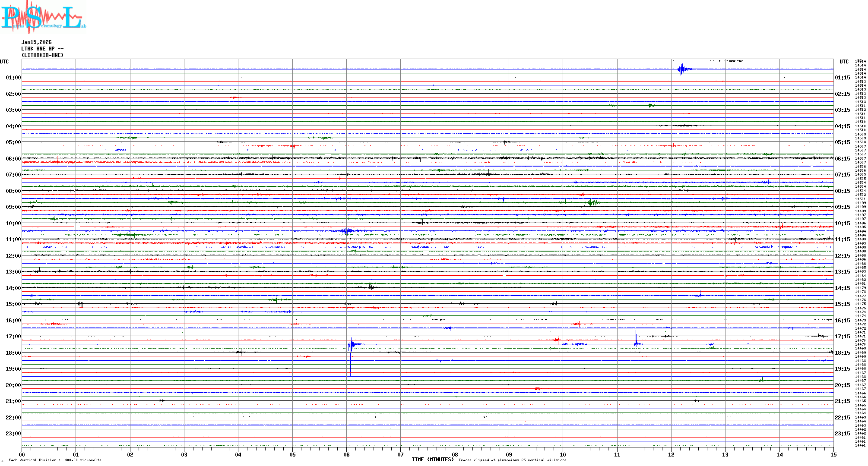Screen dimensions: 868x466
Task: Click the PSL seismology lab logo
Action: 43,16
